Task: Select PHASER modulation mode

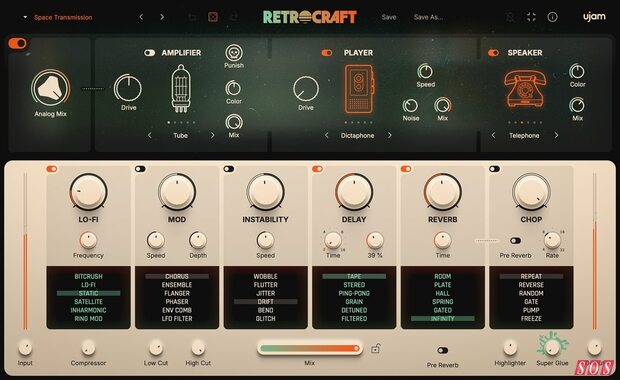Action: click(177, 302)
